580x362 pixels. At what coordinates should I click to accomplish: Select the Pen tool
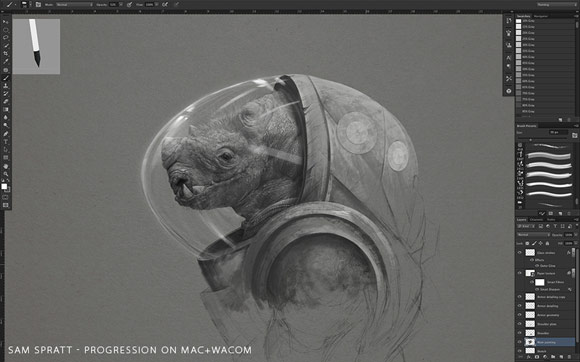pyautogui.click(x=6, y=133)
